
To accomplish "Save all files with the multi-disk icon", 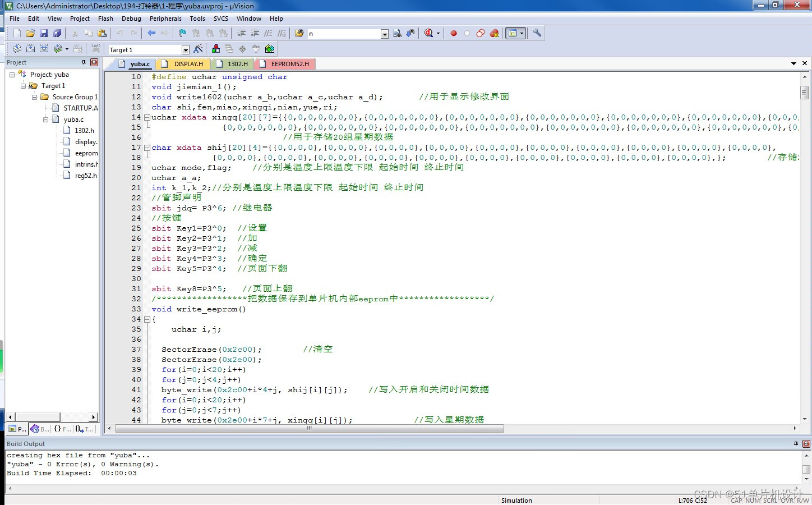I will [x=57, y=33].
